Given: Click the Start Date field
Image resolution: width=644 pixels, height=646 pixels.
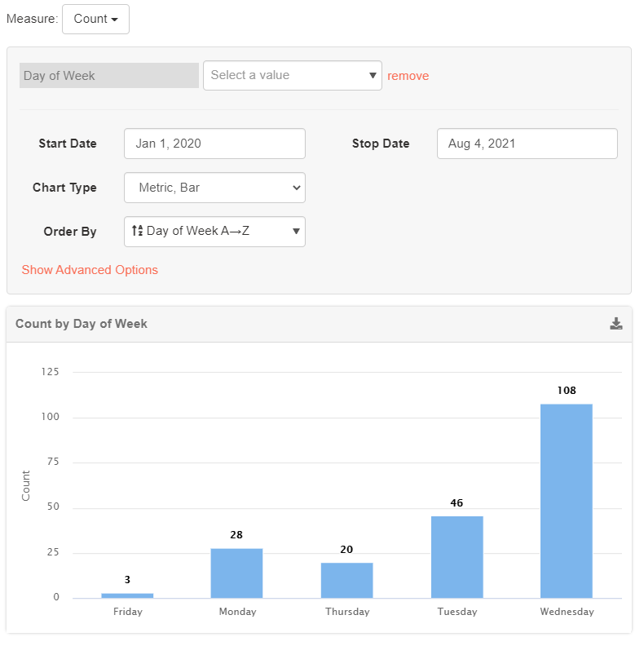Looking at the screenshot, I should click(214, 144).
